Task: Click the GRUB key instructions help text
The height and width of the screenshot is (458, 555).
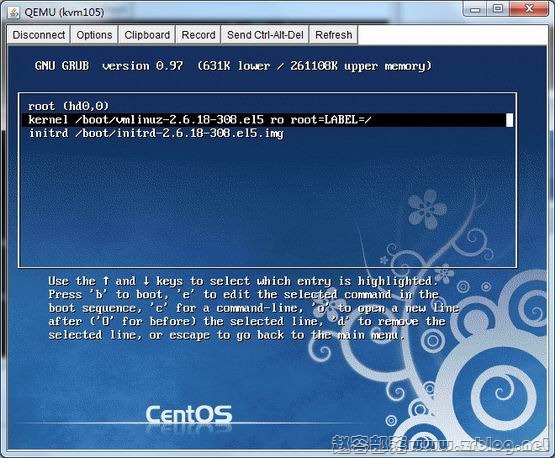Action: (x=253, y=308)
